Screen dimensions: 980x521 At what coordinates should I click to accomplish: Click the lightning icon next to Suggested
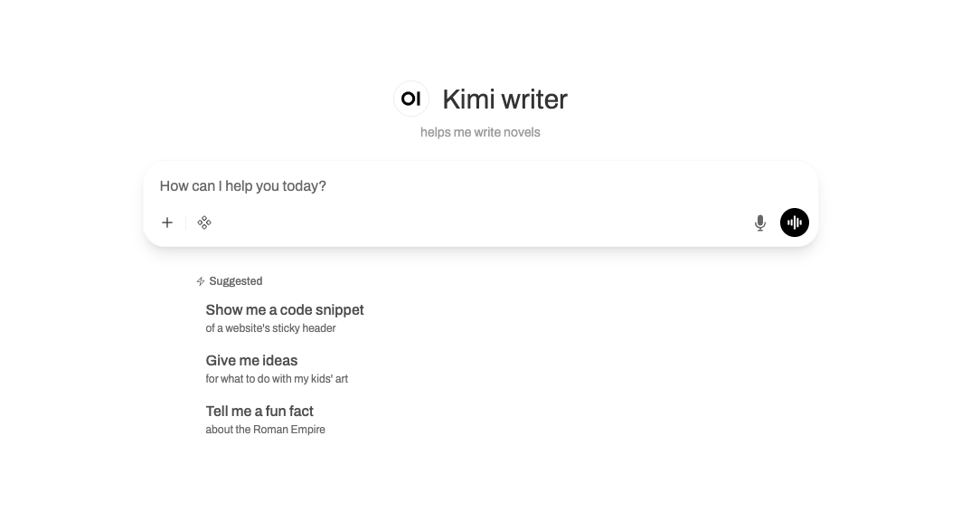coord(200,281)
